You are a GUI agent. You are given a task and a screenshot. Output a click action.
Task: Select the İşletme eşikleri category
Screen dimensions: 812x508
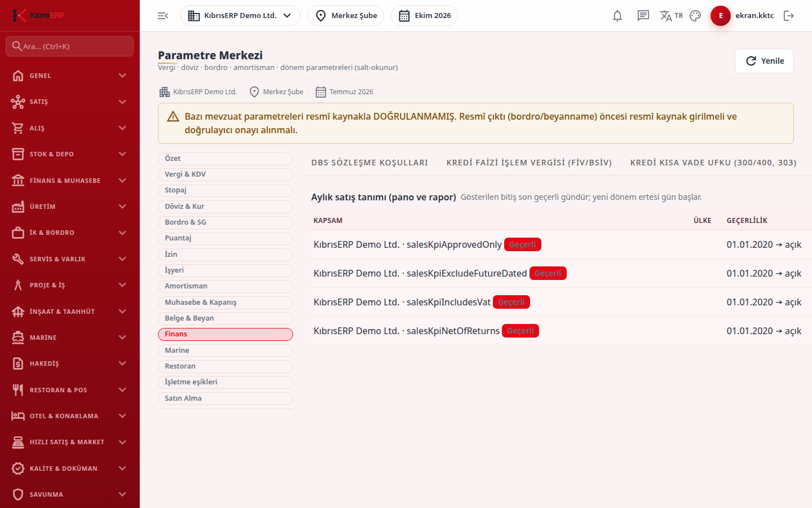point(226,382)
